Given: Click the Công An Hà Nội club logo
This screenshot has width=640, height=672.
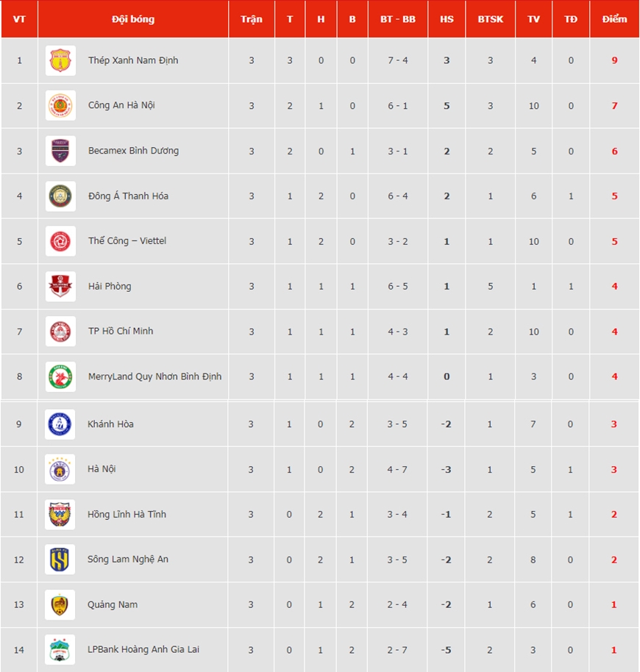Looking at the screenshot, I should (60, 105).
